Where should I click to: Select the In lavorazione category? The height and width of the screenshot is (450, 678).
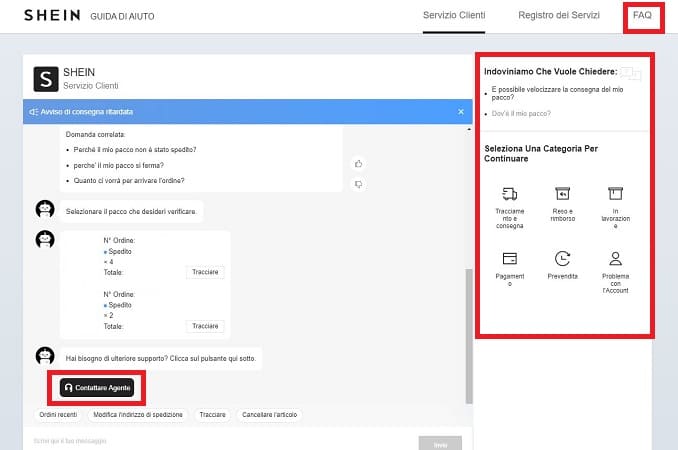(615, 207)
